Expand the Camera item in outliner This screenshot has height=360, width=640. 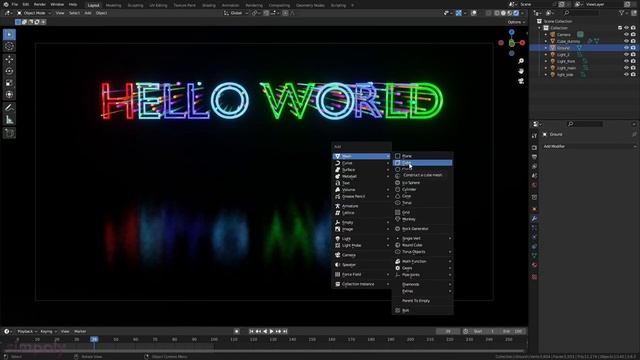tap(546, 35)
